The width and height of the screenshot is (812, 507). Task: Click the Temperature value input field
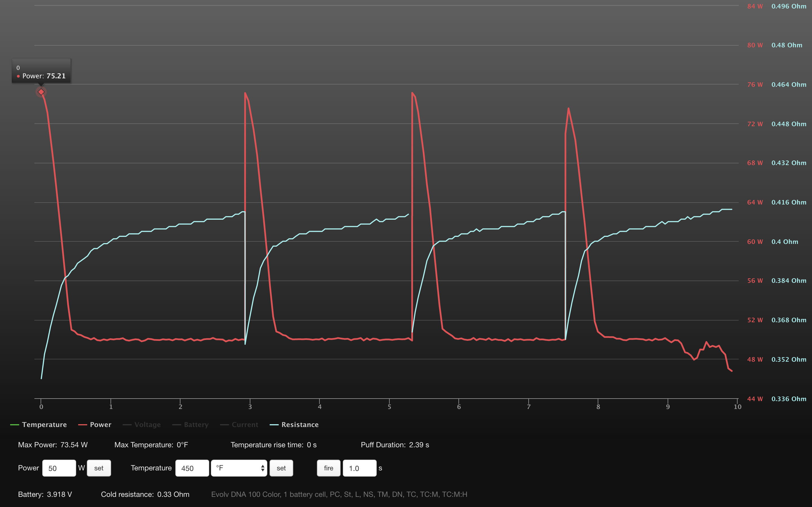192,468
